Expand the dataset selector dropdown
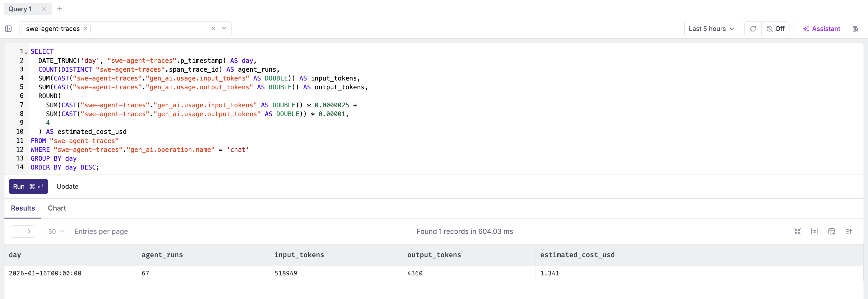 (224, 29)
